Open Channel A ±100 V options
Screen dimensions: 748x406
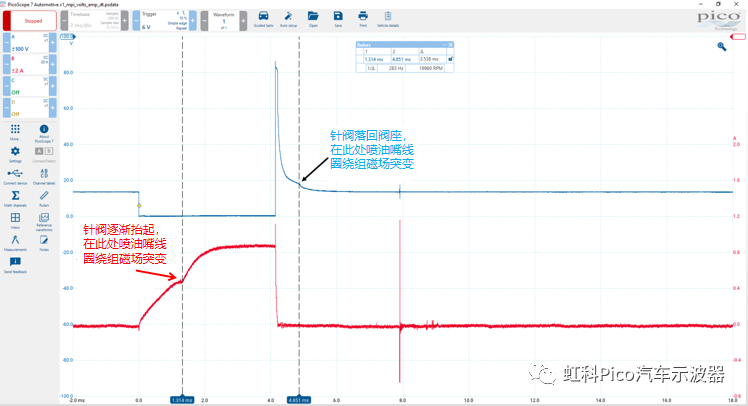pos(30,42)
